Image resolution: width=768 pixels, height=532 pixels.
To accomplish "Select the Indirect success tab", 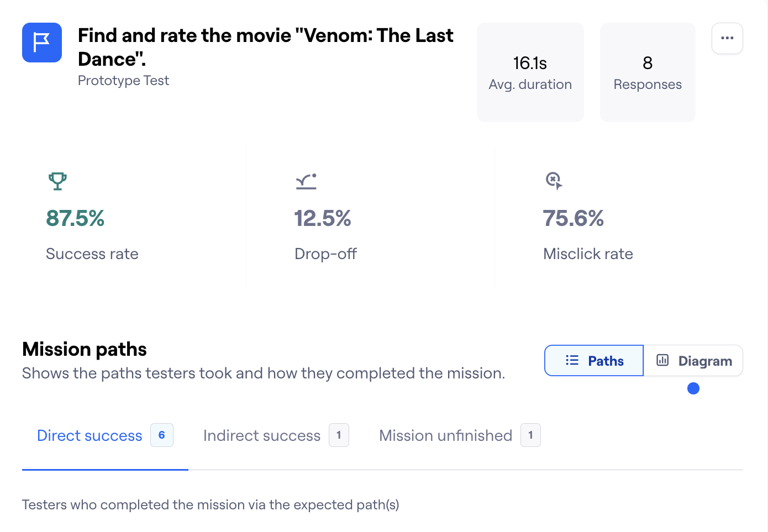I will coord(262,435).
